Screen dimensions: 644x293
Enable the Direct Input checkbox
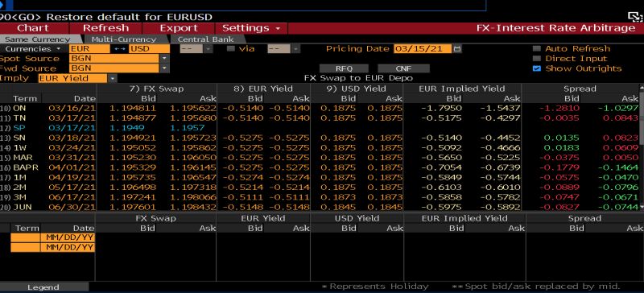pos(536,59)
